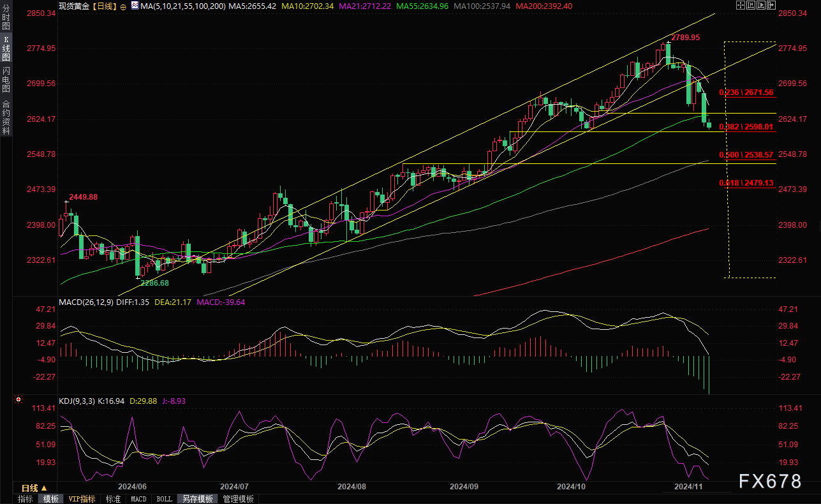Click the 2789.95 high price marker
The width and height of the screenshot is (821, 504).
click(x=684, y=38)
